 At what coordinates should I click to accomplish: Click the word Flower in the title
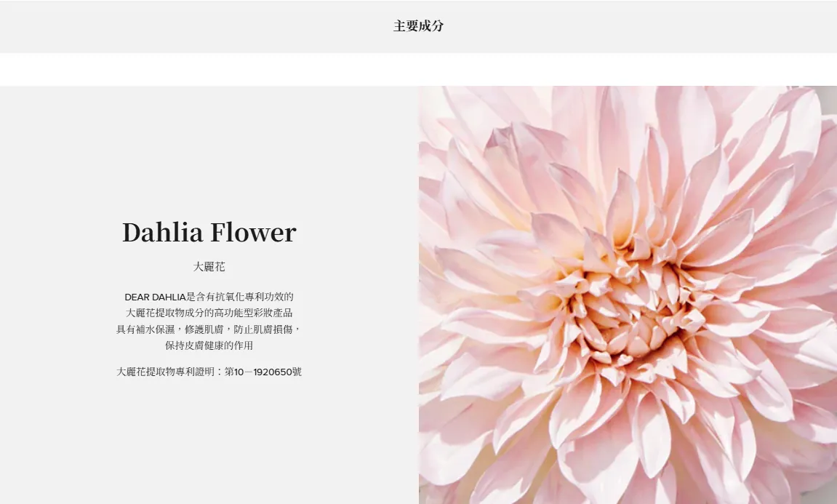(253, 232)
